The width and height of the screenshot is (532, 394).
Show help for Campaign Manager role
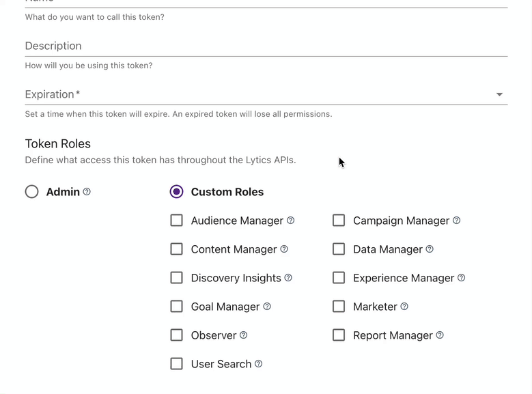point(457,221)
